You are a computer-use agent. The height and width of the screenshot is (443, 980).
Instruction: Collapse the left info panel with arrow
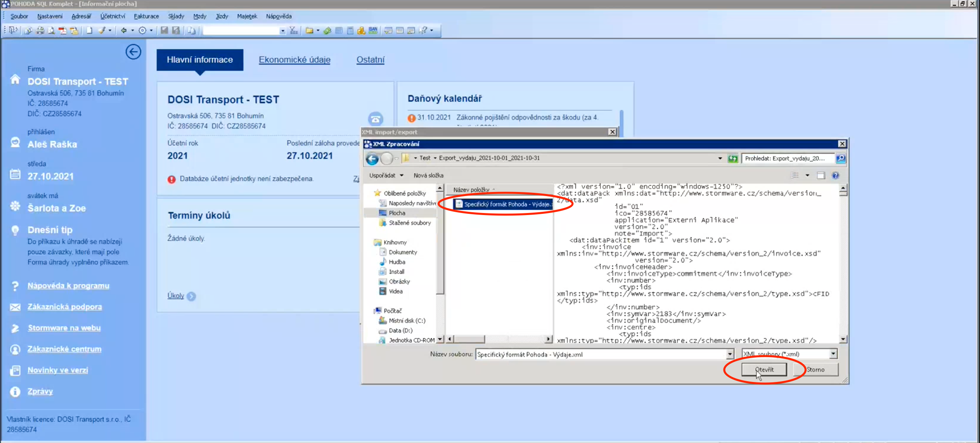(133, 52)
